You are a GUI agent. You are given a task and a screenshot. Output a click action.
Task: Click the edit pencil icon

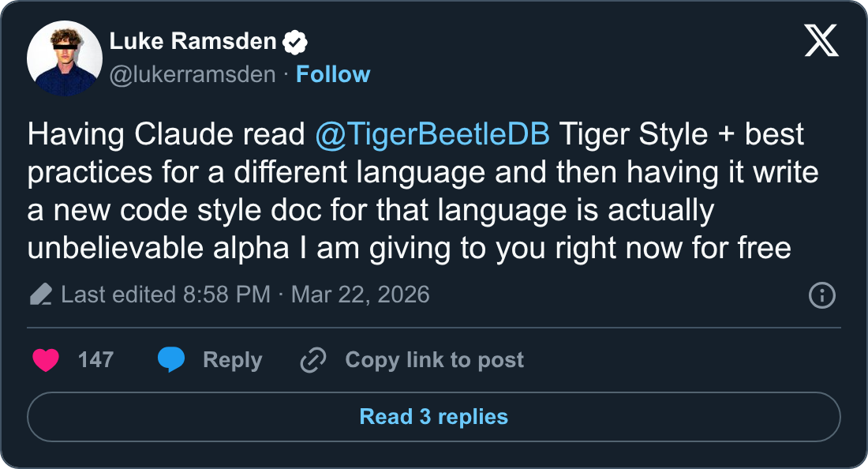[40, 295]
